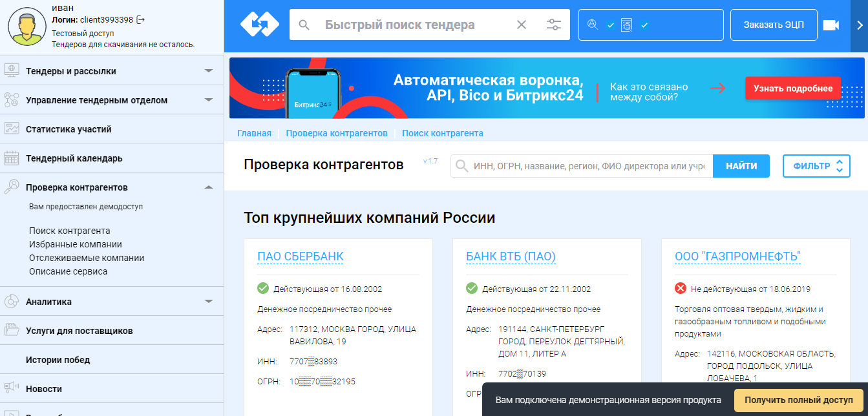Collapse the Проверка контрагентов section arrow

[209, 187]
